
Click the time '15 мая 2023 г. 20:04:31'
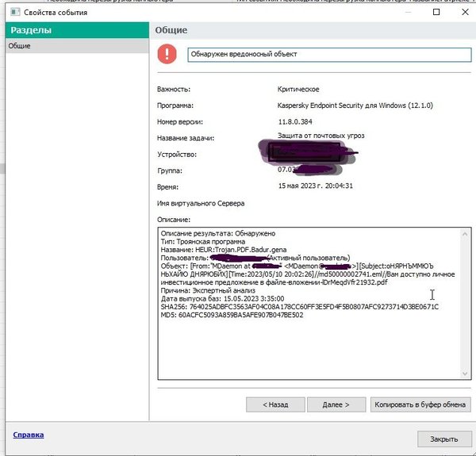point(316,186)
